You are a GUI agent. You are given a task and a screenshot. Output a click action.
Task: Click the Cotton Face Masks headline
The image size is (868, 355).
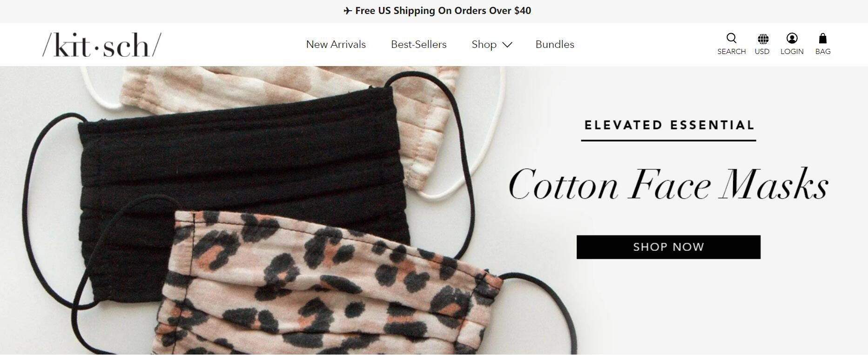tap(668, 185)
